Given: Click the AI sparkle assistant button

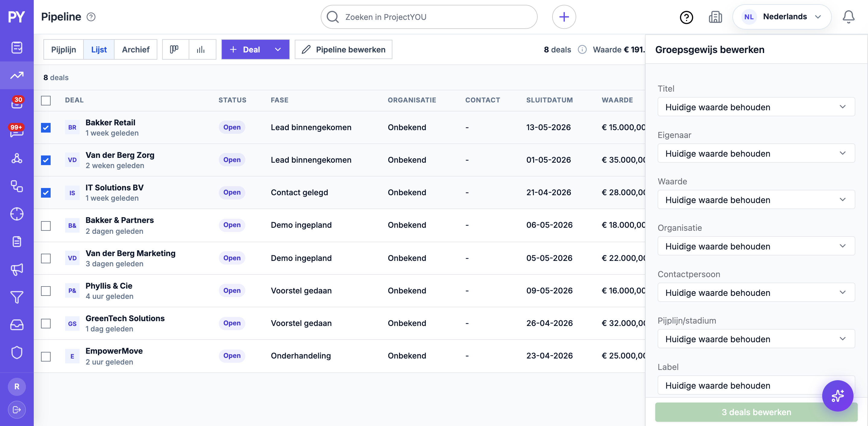Looking at the screenshot, I should (x=837, y=396).
